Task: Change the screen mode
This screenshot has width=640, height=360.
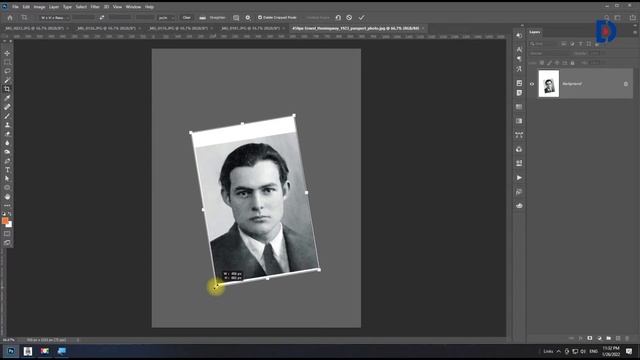Action: (7, 243)
